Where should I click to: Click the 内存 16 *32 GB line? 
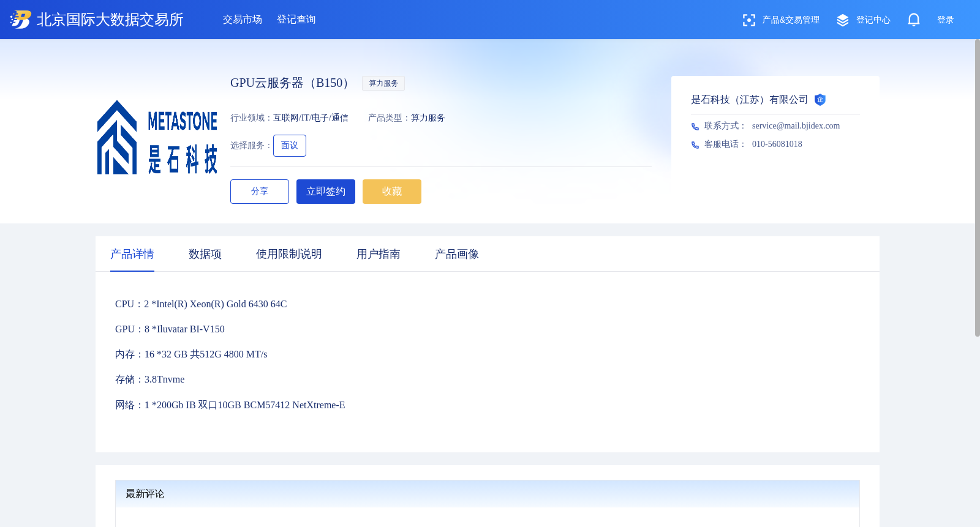pyautogui.click(x=191, y=354)
